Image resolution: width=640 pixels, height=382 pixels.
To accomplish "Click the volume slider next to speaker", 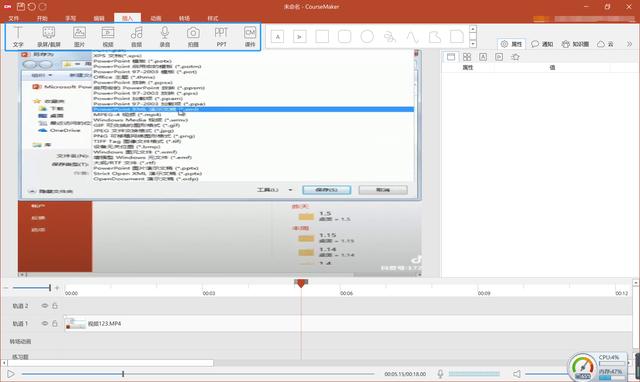I will pyautogui.click(x=547, y=374).
